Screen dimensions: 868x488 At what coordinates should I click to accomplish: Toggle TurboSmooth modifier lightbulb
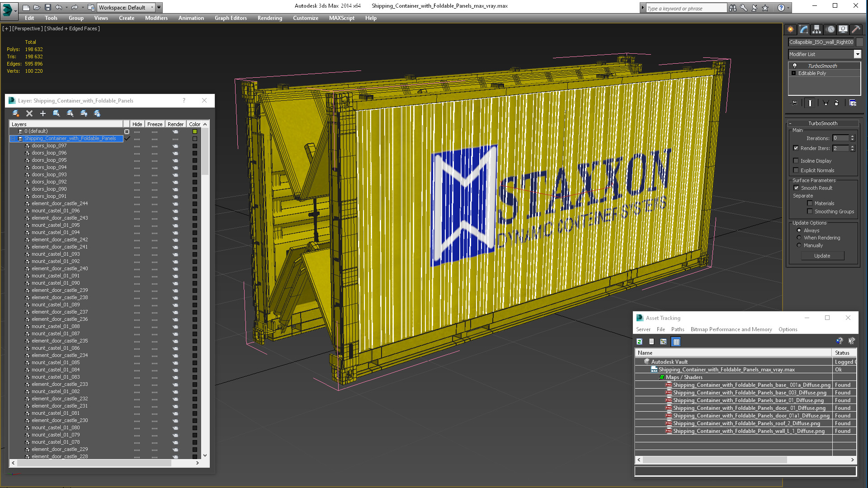794,66
